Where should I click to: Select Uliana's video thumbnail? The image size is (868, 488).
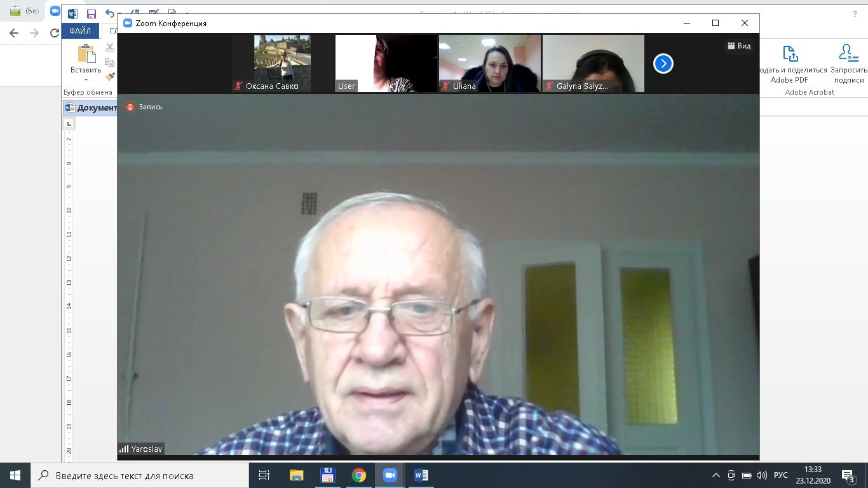coord(489,64)
